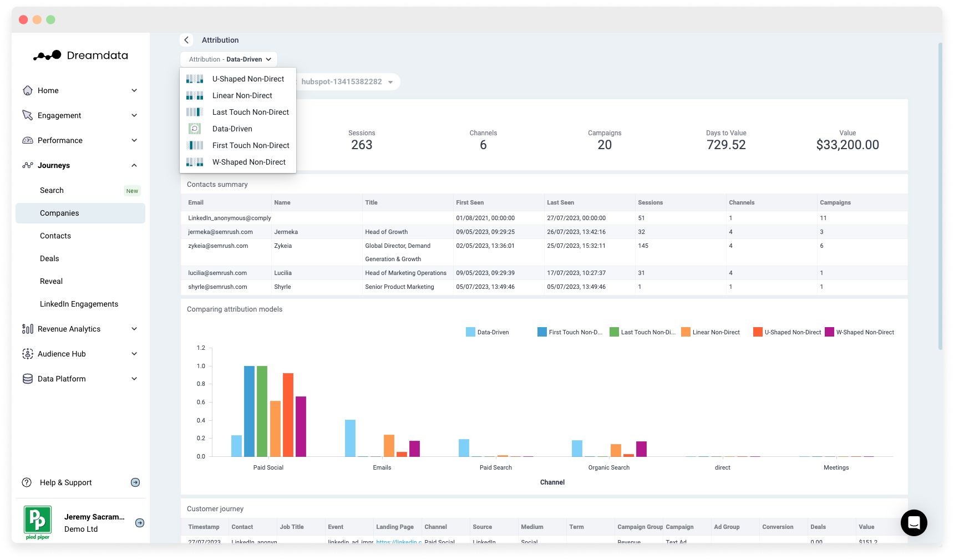This screenshot has height=560, width=954.
Task: Expand the Audience Hub chevron
Action: pos(134,354)
